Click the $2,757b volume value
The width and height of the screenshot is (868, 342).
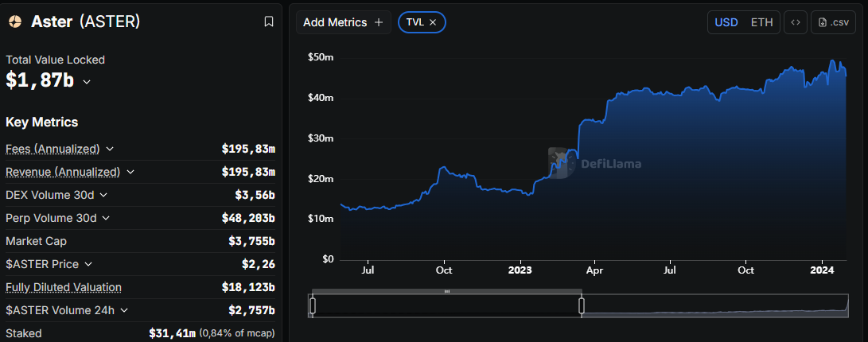(252, 310)
